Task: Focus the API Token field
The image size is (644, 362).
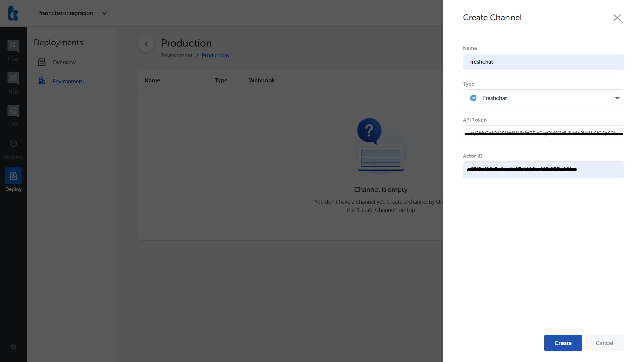Action: [543, 134]
